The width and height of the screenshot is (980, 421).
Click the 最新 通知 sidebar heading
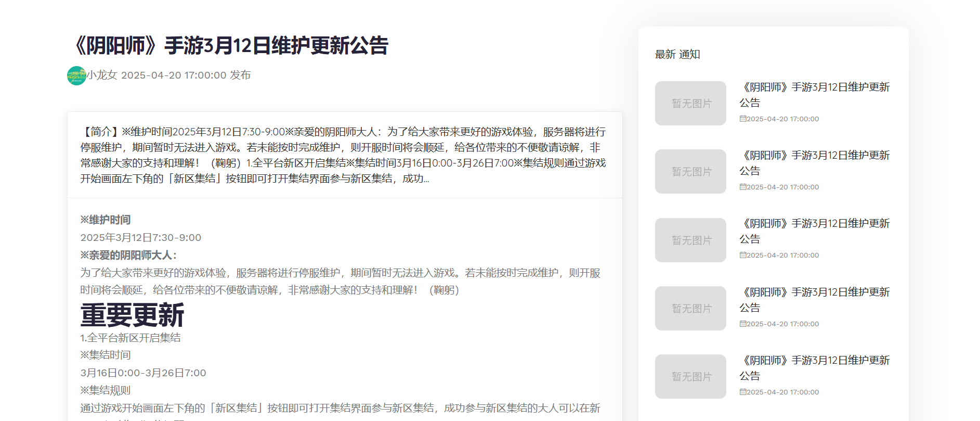click(x=677, y=54)
